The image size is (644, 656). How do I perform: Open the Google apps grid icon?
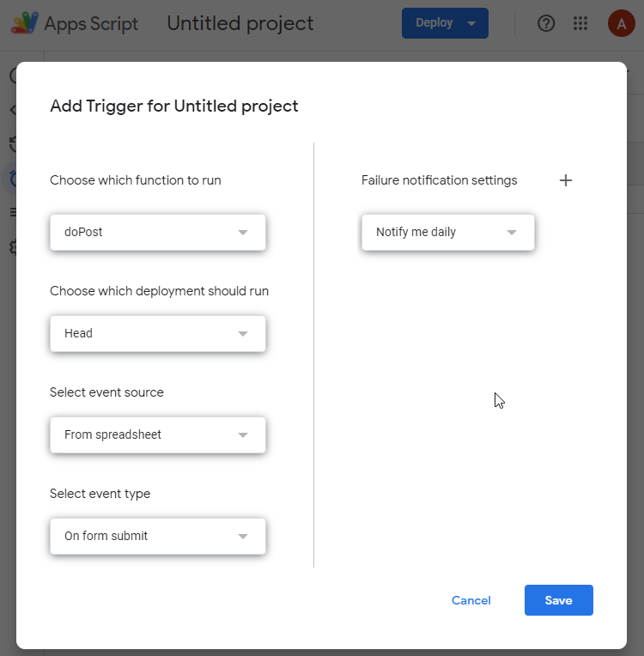tap(580, 23)
